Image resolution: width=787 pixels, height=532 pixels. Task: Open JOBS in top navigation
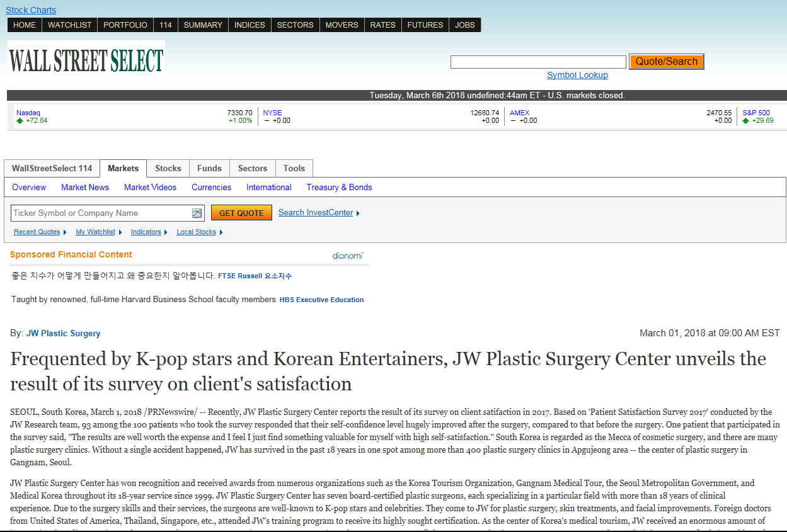tap(465, 25)
